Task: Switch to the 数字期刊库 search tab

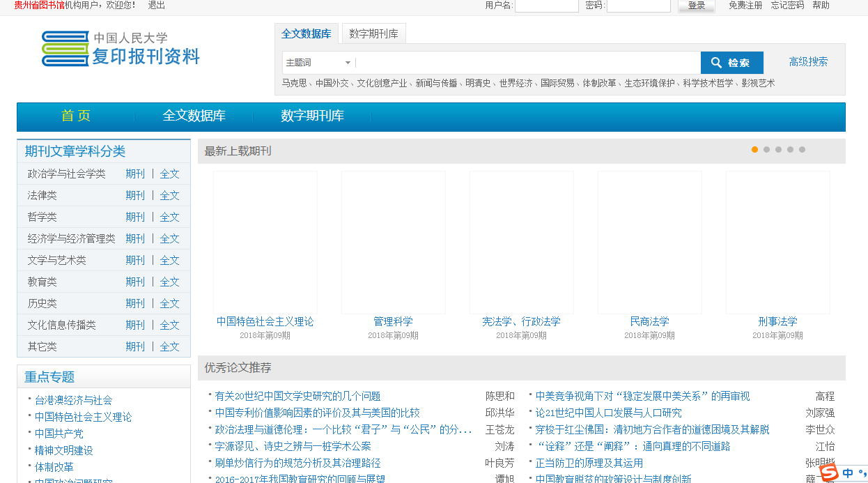Action: pyautogui.click(x=373, y=33)
